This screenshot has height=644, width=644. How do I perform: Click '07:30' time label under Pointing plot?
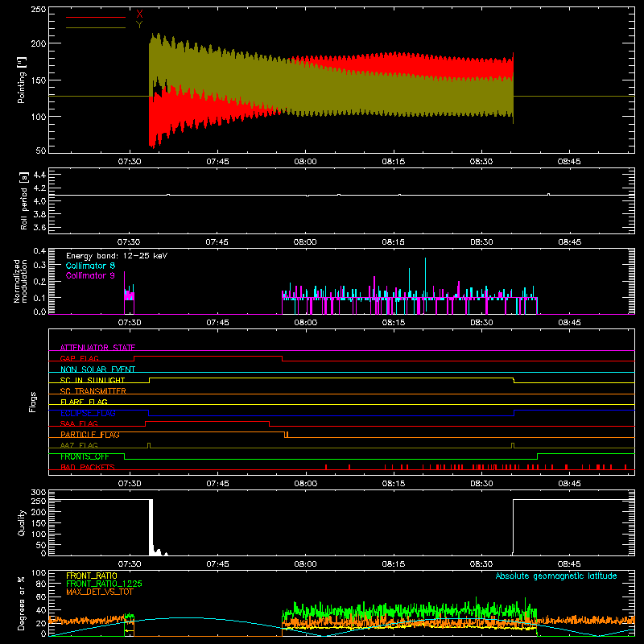pos(130,162)
